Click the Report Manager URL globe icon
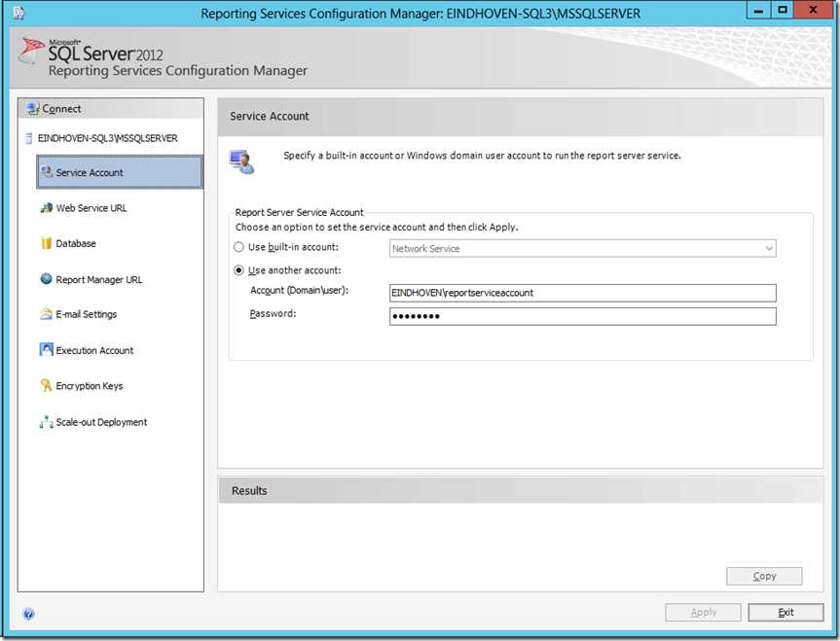 click(47, 279)
